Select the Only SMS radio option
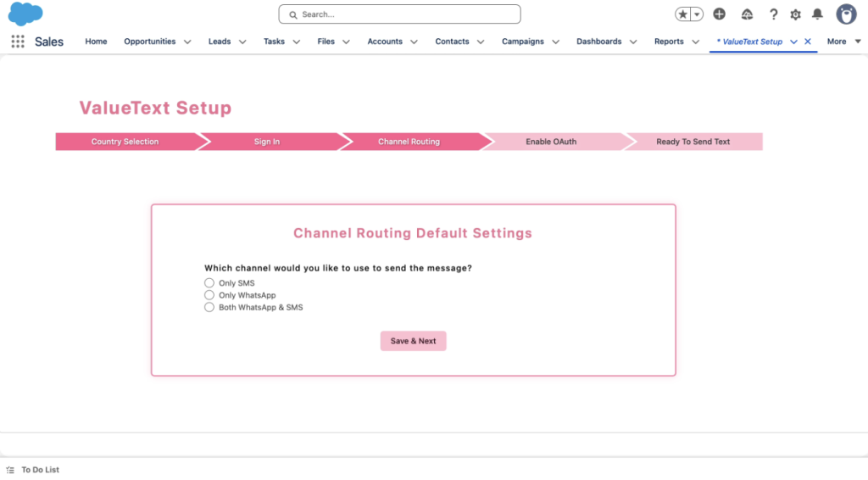Screen dimensions: 868x480 click(209, 283)
